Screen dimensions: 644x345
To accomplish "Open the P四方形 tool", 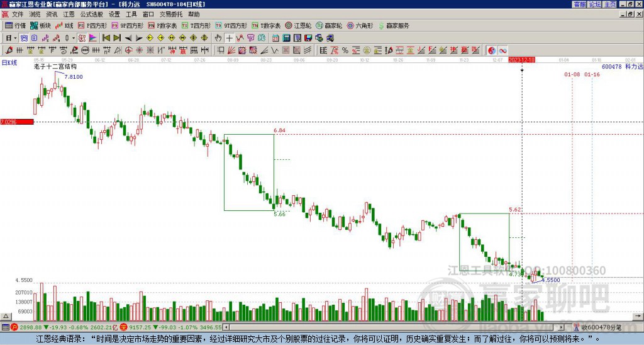I will (92, 25).
